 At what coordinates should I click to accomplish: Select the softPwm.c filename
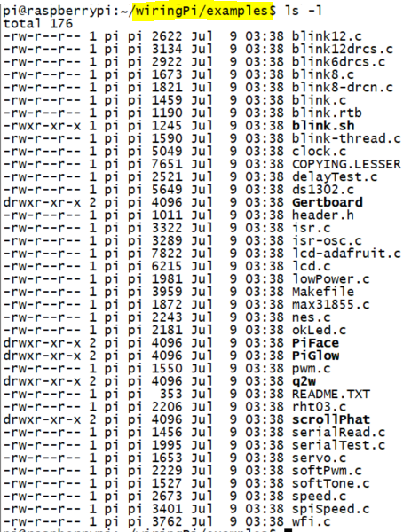coord(328,471)
